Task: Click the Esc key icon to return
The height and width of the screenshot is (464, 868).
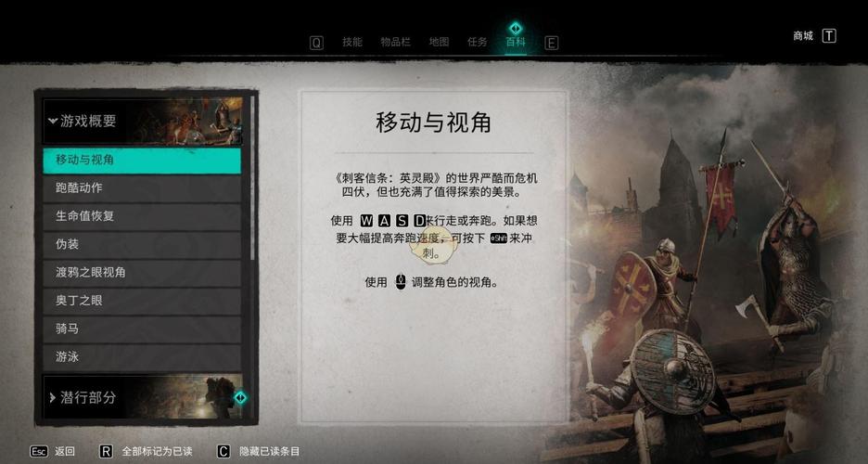Action: coord(39,451)
